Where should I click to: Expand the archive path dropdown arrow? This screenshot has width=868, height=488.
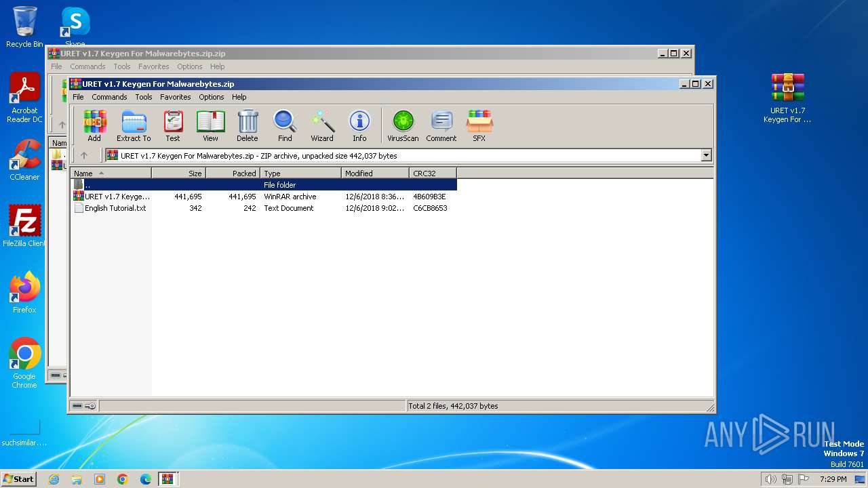pyautogui.click(x=706, y=155)
